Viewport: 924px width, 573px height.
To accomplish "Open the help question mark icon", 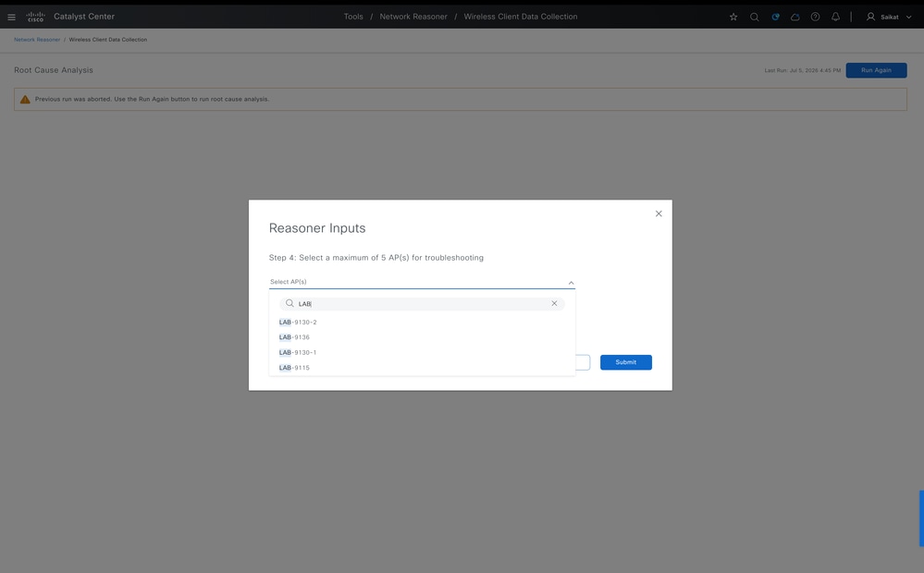I will coord(815,17).
